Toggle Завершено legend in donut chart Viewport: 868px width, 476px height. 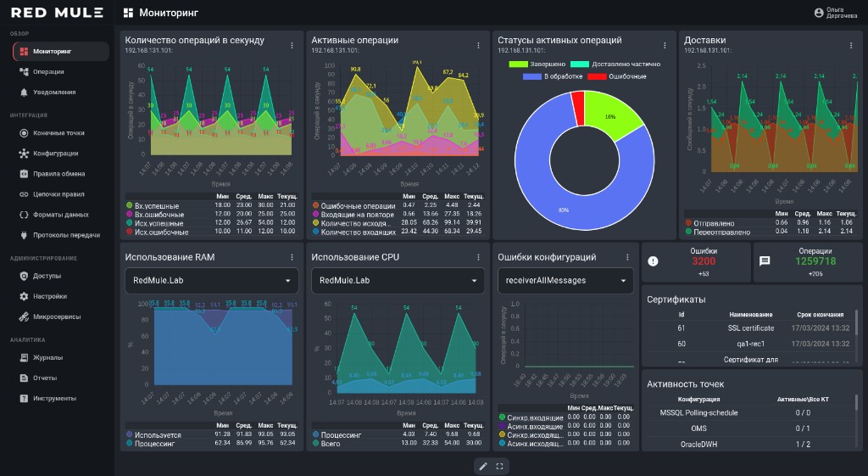click(537, 64)
